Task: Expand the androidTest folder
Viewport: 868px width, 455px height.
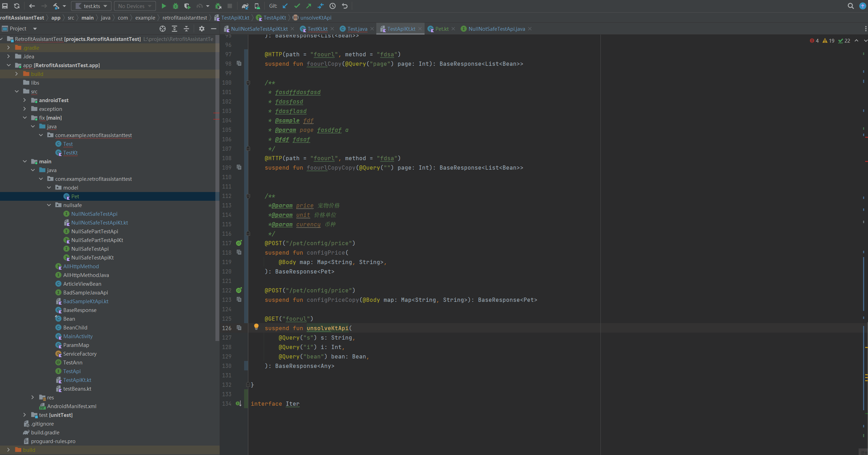Action: [25, 100]
